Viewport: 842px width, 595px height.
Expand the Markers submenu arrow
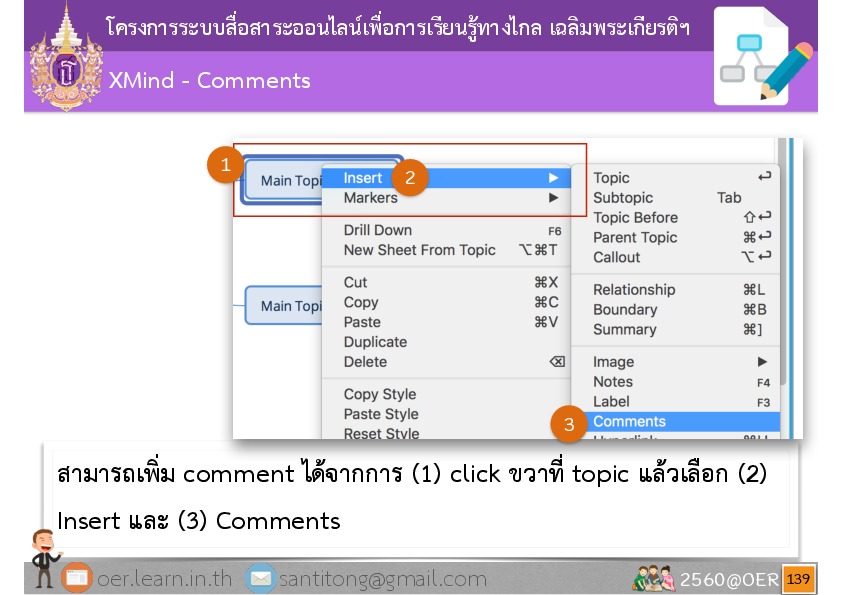(553, 198)
